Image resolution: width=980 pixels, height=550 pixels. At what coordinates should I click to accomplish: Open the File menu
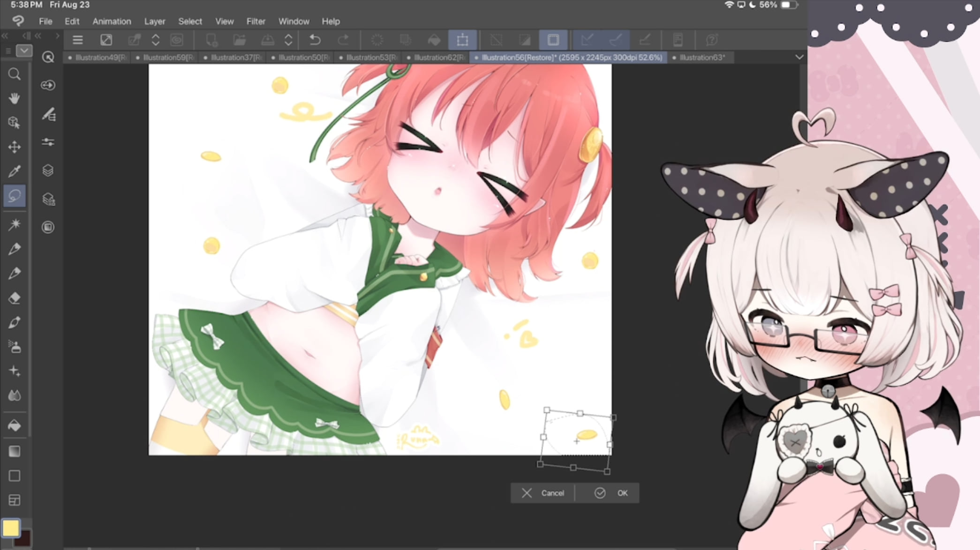[45, 21]
